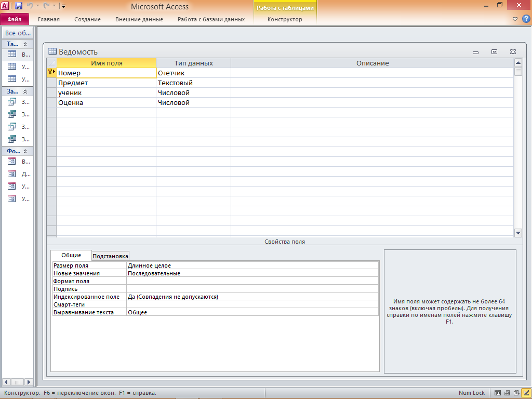Image resolution: width=532 pixels, height=399 pixels.
Task: Click the field name cell ученик
Action: [106, 92]
